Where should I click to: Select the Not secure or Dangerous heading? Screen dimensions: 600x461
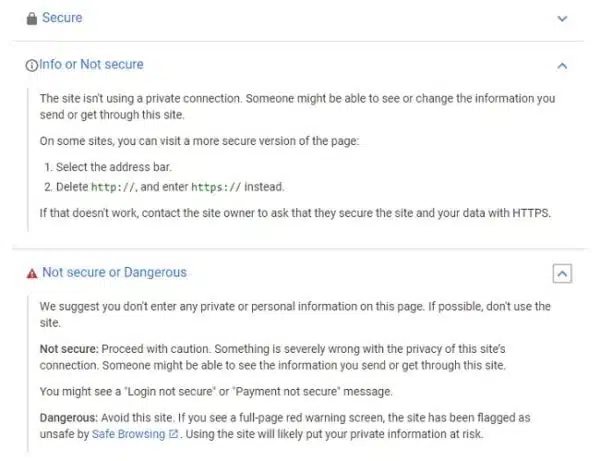[114, 272]
